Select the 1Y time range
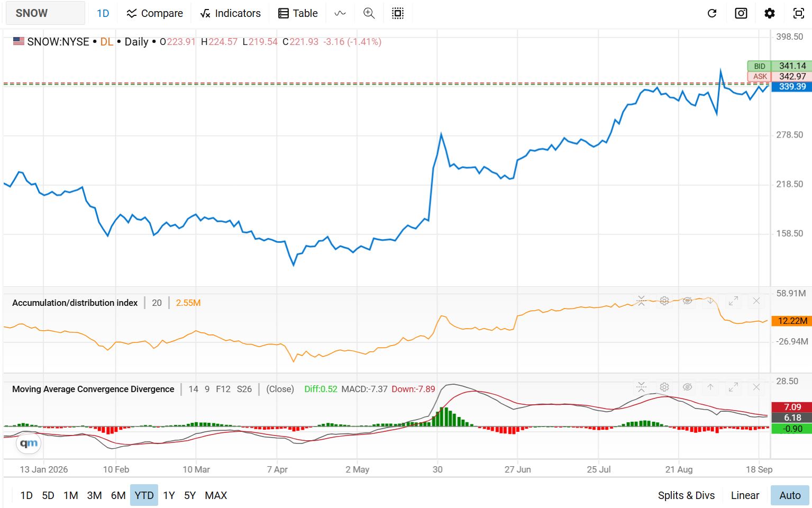Image resolution: width=812 pixels, height=508 pixels. [x=169, y=495]
